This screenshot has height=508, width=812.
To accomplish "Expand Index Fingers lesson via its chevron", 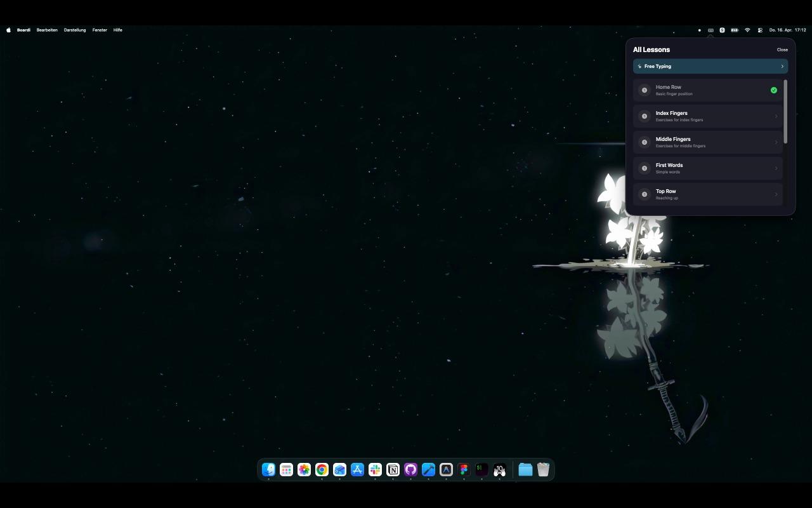I will click(x=776, y=116).
